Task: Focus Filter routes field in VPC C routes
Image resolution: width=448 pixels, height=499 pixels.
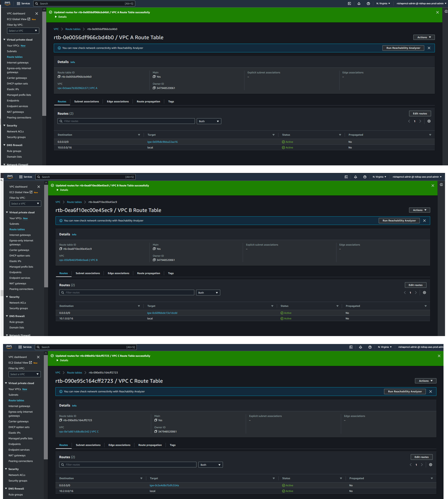Action: click(x=128, y=464)
